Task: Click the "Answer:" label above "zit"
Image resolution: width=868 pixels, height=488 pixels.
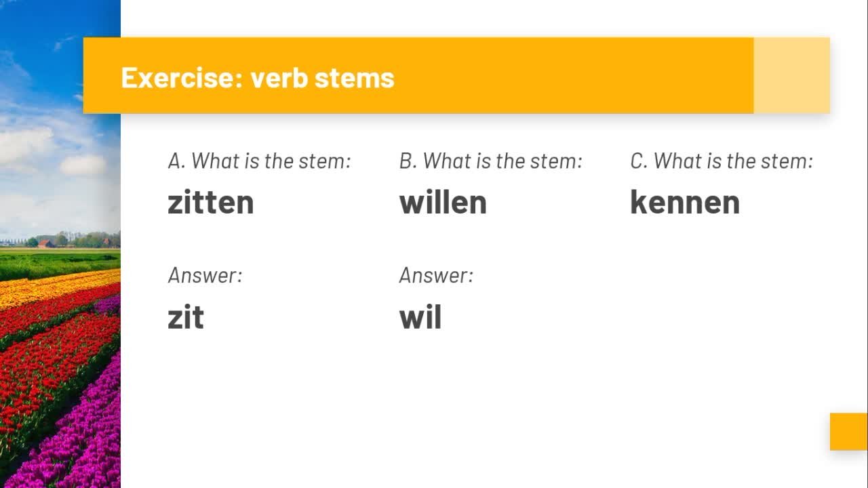Action: click(x=205, y=275)
